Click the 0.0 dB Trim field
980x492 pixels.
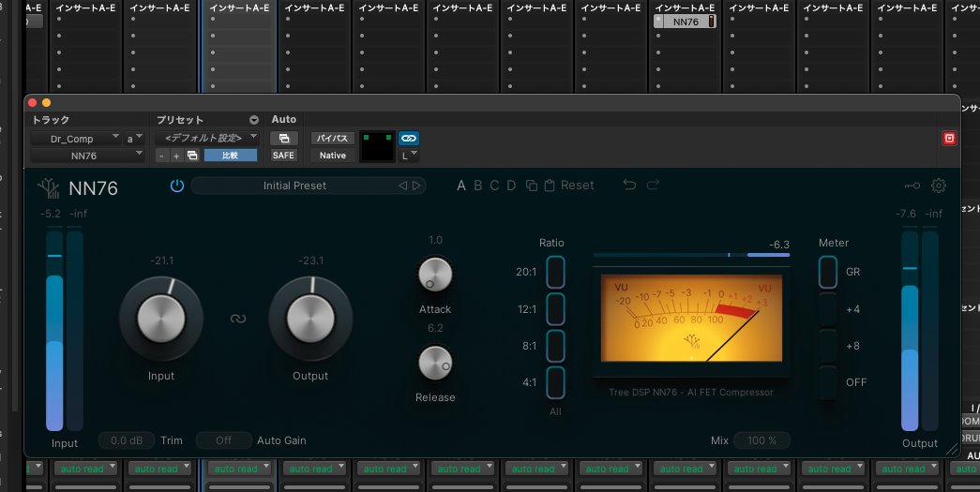tap(127, 440)
